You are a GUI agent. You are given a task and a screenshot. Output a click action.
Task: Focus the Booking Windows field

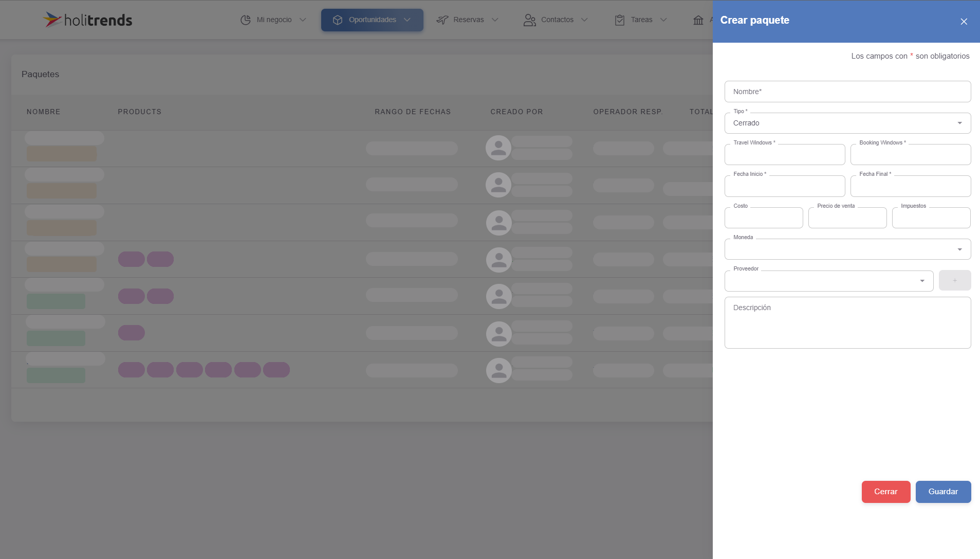(x=911, y=154)
